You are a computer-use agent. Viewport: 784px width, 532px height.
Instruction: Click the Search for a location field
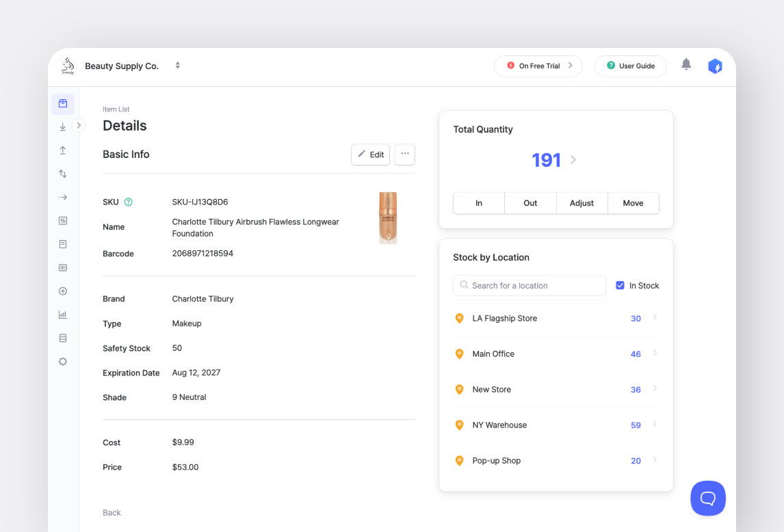[529, 285]
